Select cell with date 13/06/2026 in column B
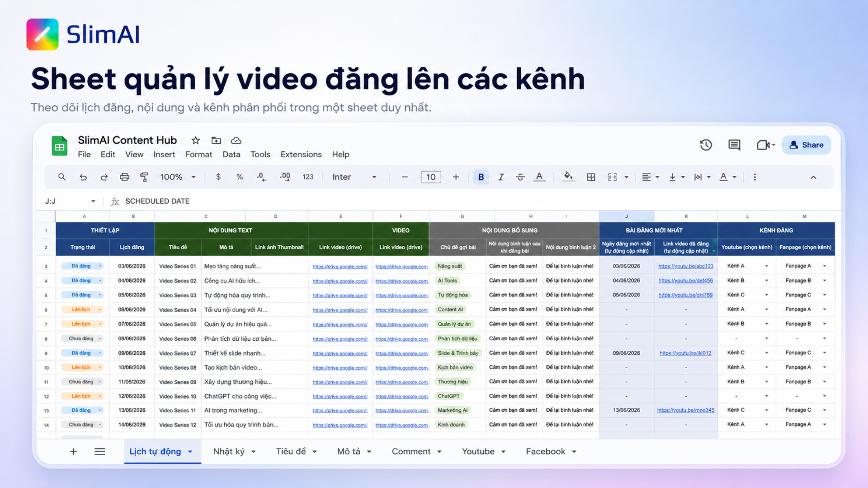The height and width of the screenshot is (488, 868). [132, 410]
